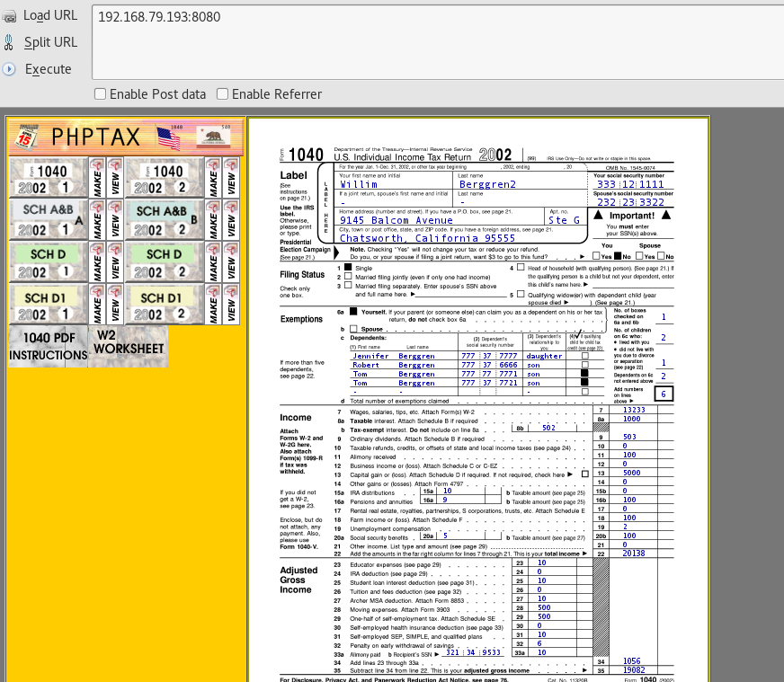This screenshot has height=682, width=784.
Task: Open the W2 Worksheet link
Action: pyautogui.click(x=129, y=346)
